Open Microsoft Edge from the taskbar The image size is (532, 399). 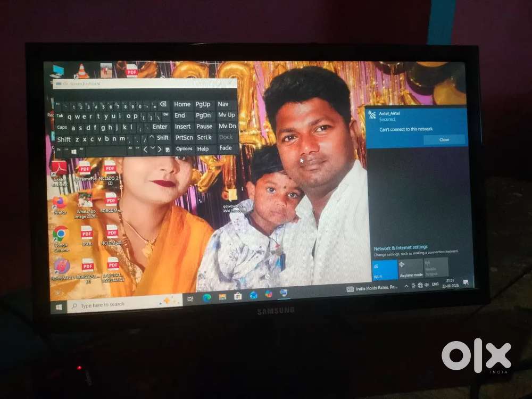[206, 297]
